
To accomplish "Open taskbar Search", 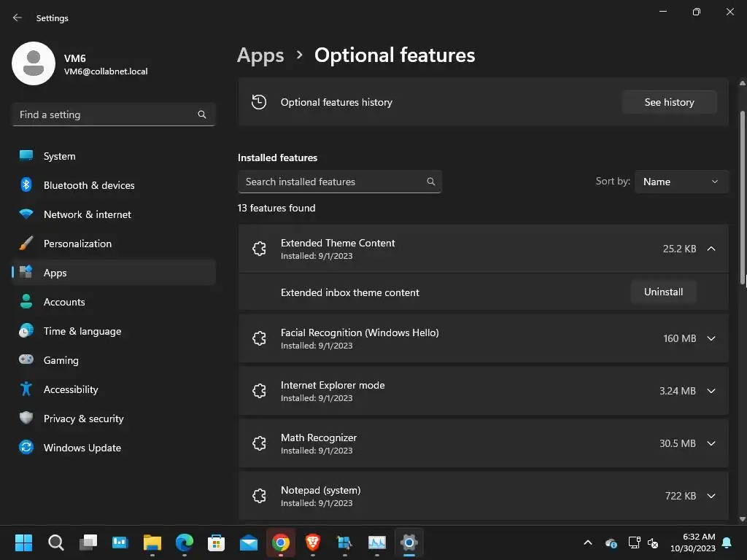I will click(55, 542).
